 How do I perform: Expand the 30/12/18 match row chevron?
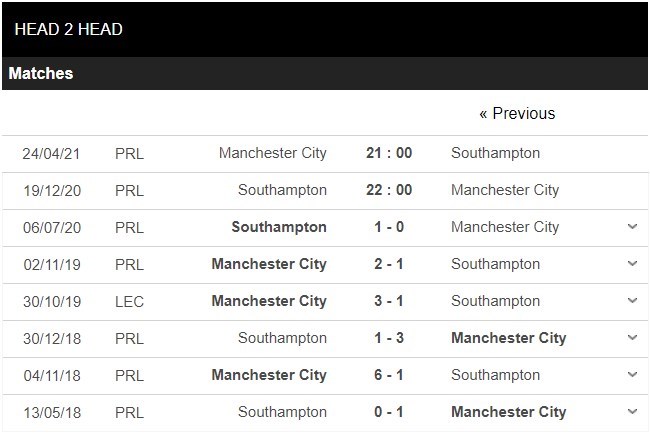pos(632,338)
